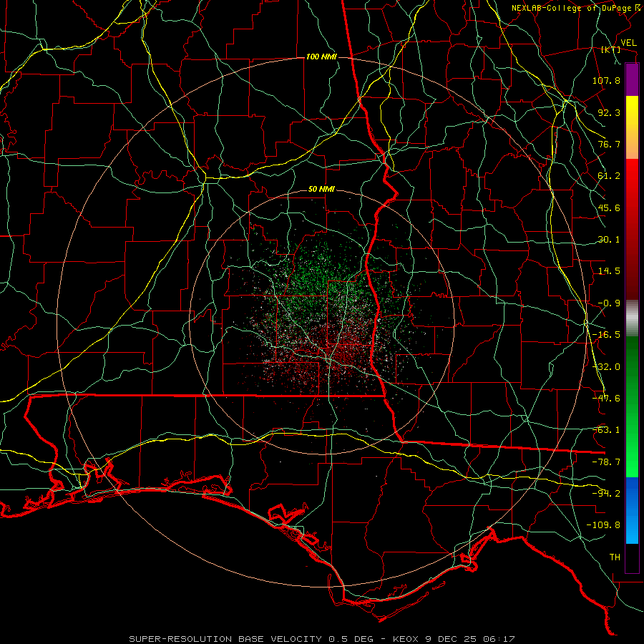This screenshot has width=644, height=644.
Task: Select the -63.1 velocity scale value
Action: [x=606, y=430]
